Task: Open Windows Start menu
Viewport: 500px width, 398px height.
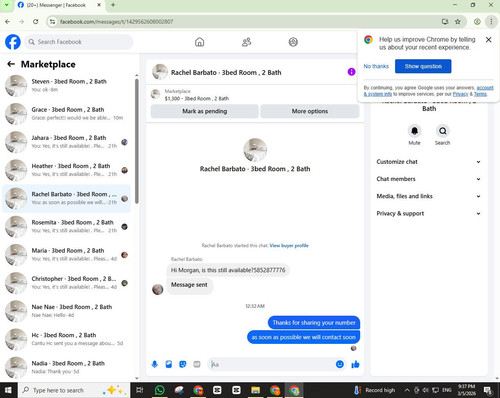Action: [8, 390]
